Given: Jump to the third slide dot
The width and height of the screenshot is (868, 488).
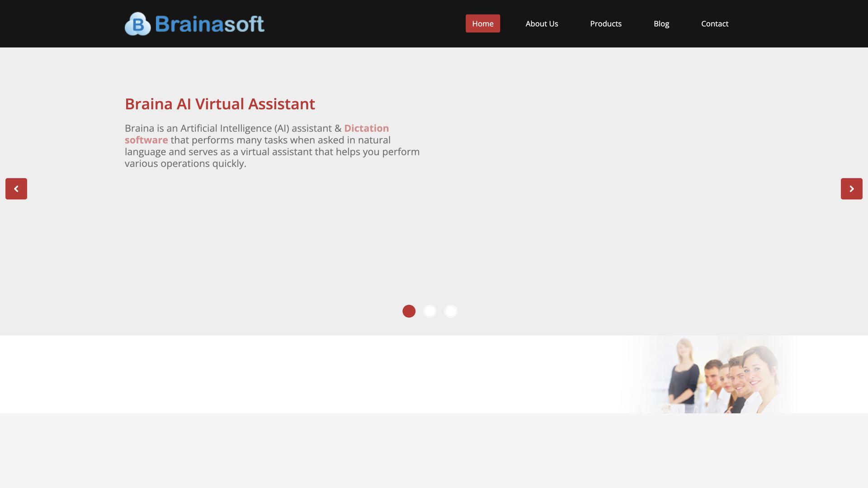Looking at the screenshot, I should tap(450, 311).
